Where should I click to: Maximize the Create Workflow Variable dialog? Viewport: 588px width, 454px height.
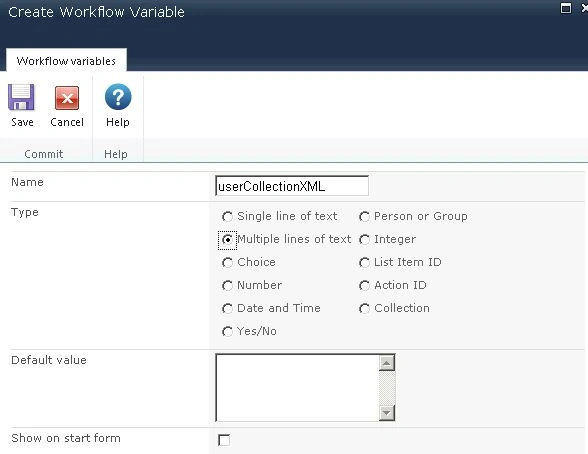(566, 8)
